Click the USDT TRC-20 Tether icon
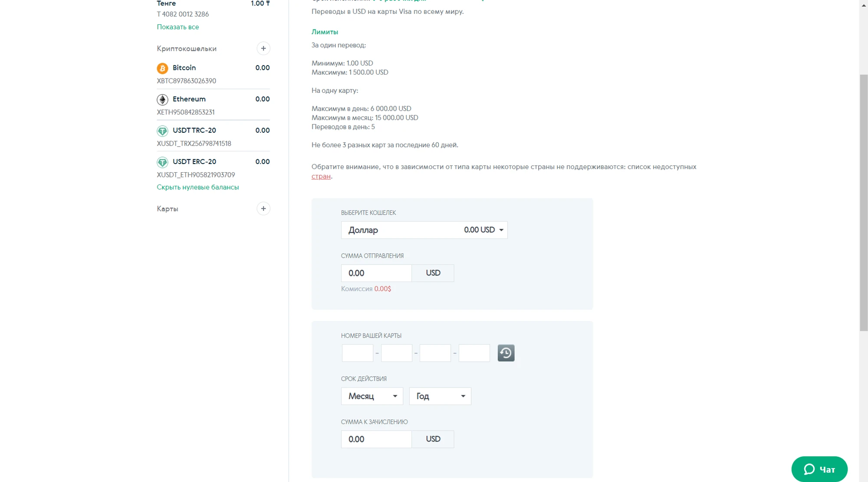Screen dimensions: 868x482 162,131
